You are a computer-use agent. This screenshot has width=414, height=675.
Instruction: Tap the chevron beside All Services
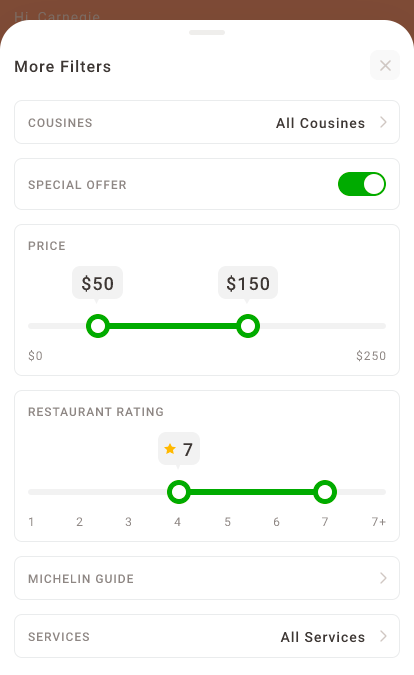pyautogui.click(x=383, y=636)
